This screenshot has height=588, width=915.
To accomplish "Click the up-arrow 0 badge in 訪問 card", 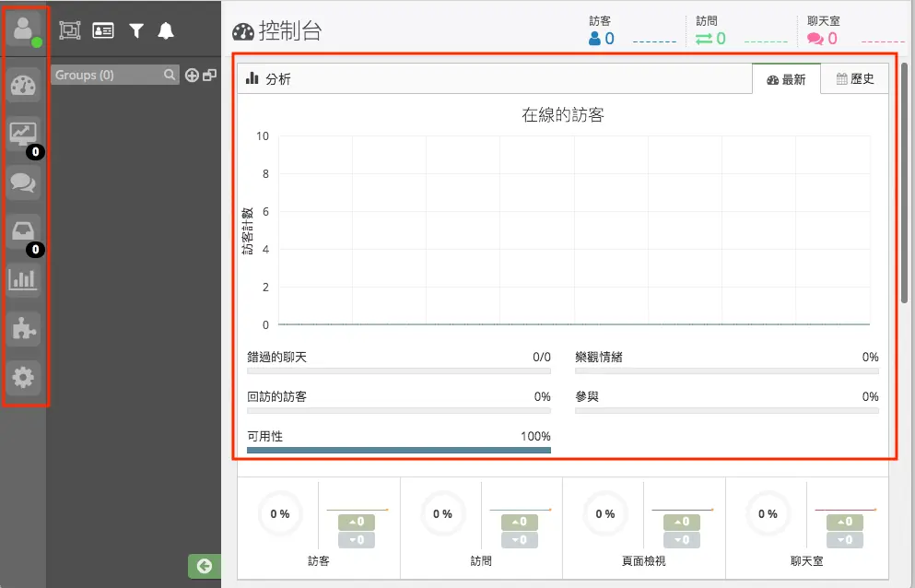I will click(520, 522).
